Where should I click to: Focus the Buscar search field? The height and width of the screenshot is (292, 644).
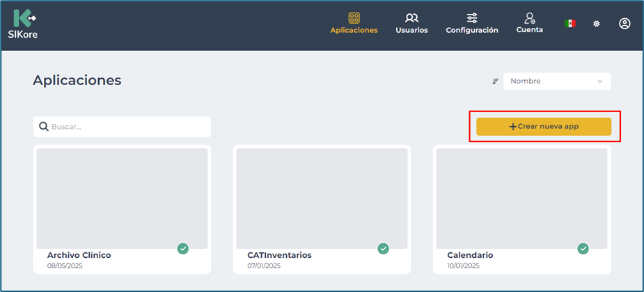(129, 127)
